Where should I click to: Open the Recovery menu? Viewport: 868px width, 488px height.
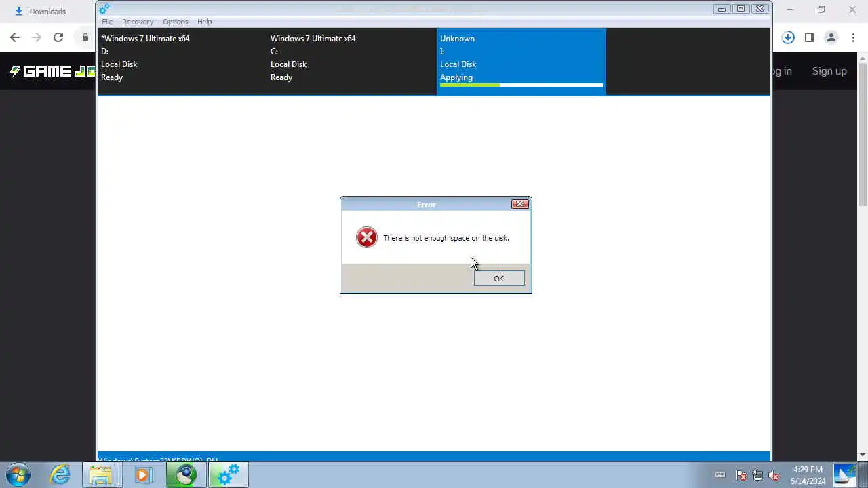pyautogui.click(x=138, y=22)
